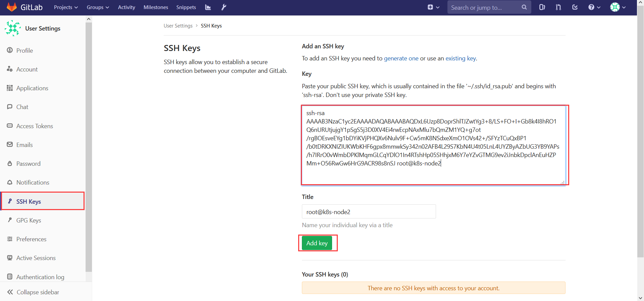Click User Settings breadcrumb link
This screenshot has width=644, height=301.
click(x=178, y=26)
